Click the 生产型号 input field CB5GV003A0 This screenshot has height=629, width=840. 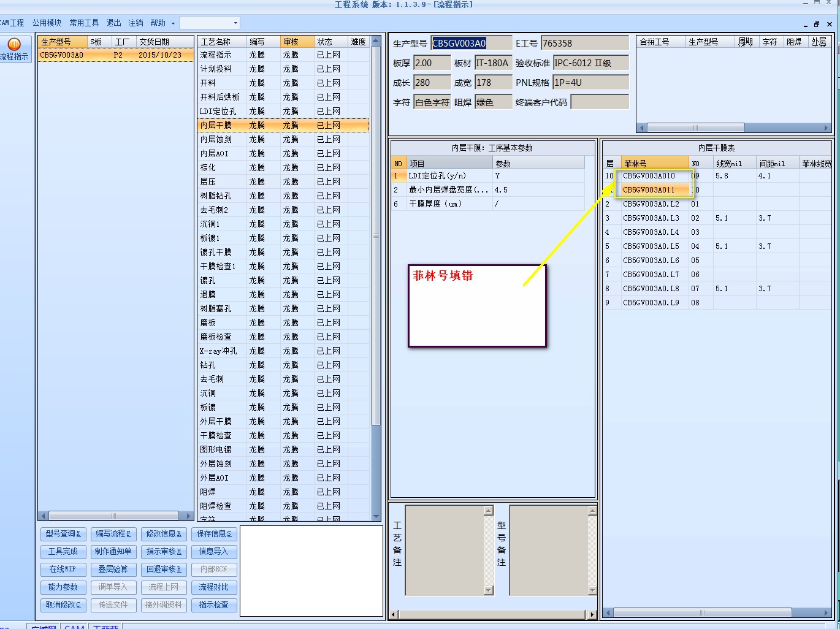(x=472, y=43)
